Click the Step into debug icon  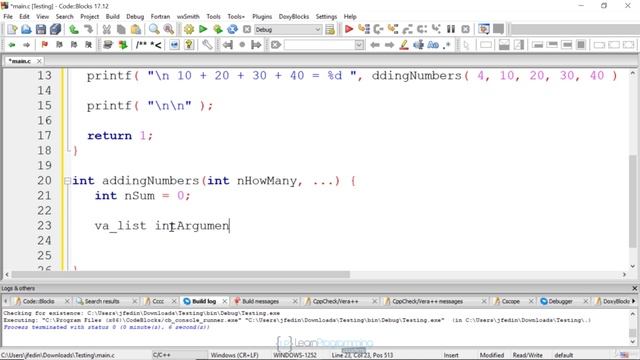[393, 29]
